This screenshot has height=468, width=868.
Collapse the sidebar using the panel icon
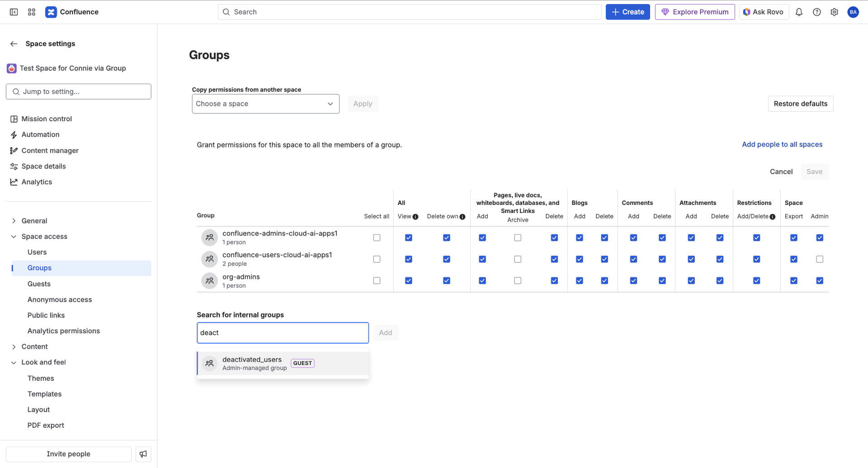pyautogui.click(x=14, y=12)
